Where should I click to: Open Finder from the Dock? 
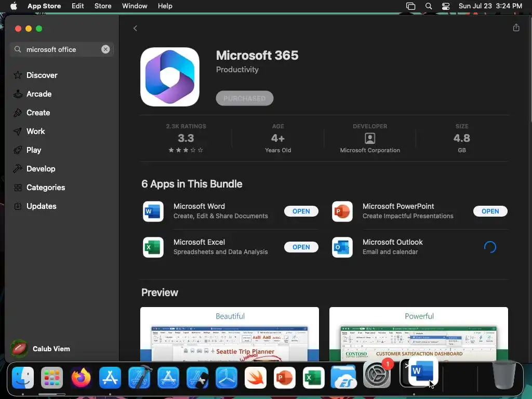[23, 378]
